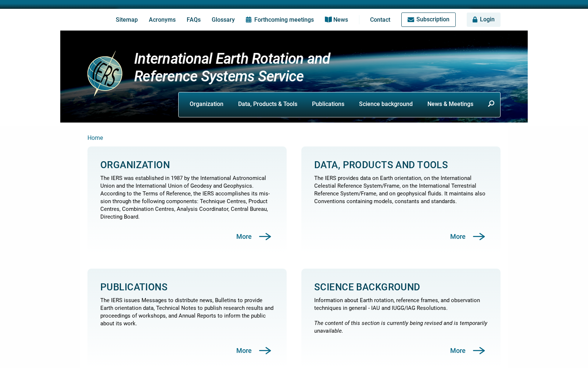Click the lock icon in Login button
This screenshot has height=368, width=588.
point(475,20)
